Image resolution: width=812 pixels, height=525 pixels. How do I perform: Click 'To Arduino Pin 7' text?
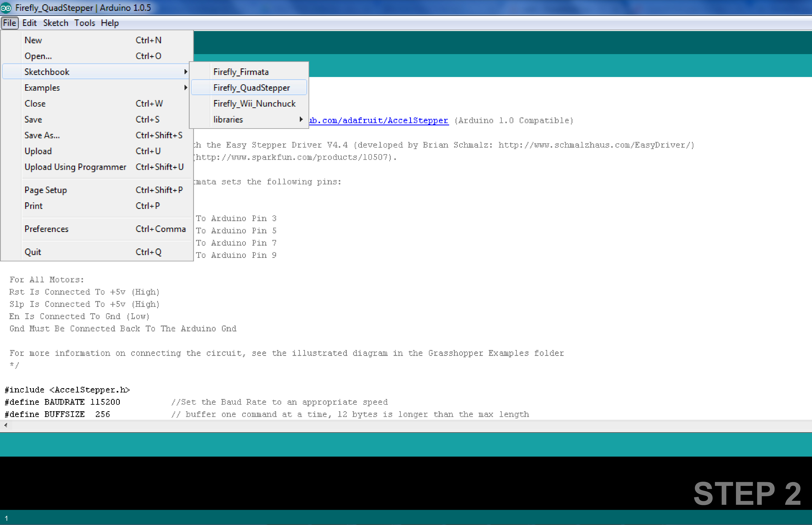[x=236, y=243]
